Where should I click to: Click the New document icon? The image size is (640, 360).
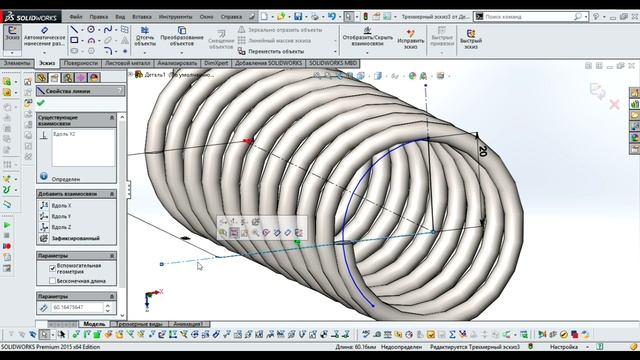(264, 16)
